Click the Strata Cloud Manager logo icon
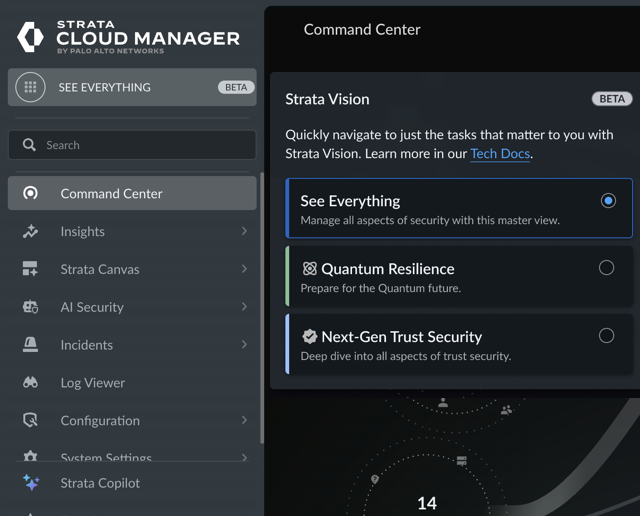 30,37
